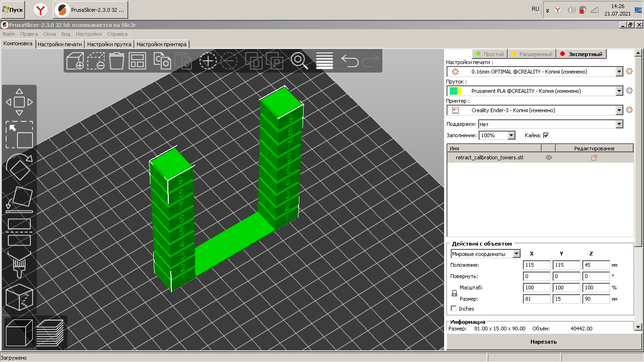Open the Настройки menu
Screen dimensions: 644x362
coord(89,34)
